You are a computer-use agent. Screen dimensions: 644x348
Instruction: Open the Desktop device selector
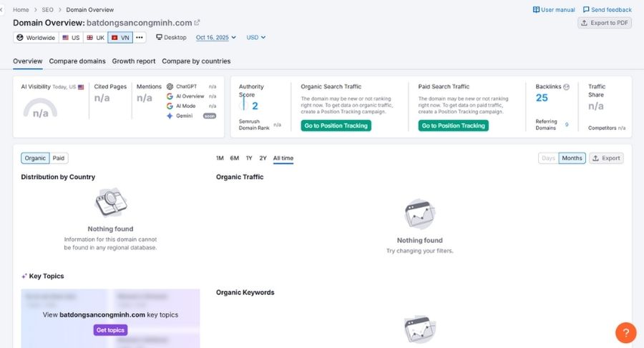[171, 37]
